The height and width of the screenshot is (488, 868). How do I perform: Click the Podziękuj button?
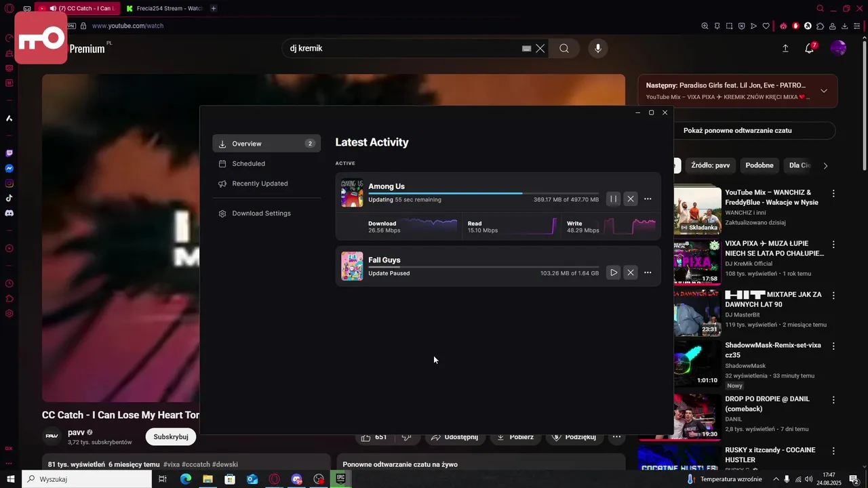[x=574, y=437]
